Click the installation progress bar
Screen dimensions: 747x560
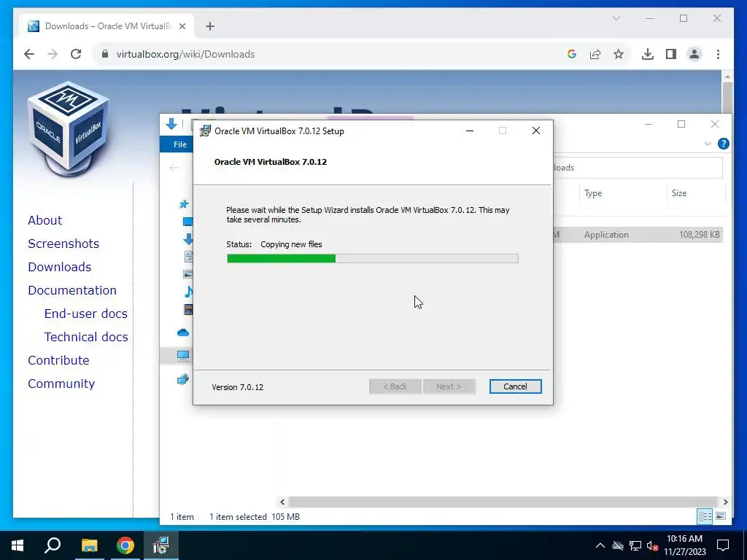(x=373, y=259)
